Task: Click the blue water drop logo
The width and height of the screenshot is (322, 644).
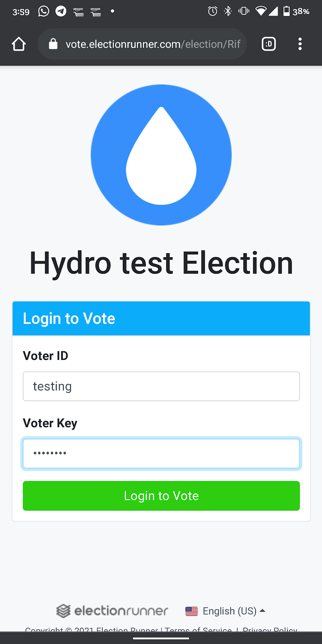Action: tap(161, 155)
